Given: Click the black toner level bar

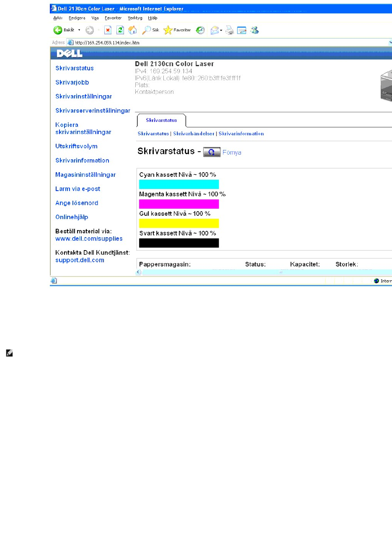Looking at the screenshot, I should pos(179,243).
